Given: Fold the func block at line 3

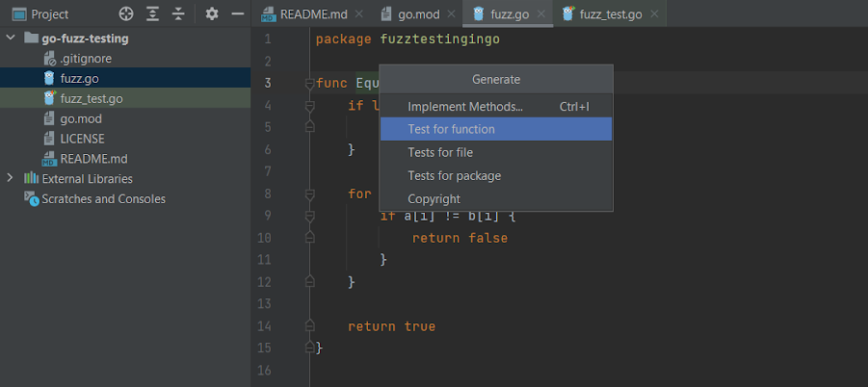Looking at the screenshot, I should click(310, 84).
